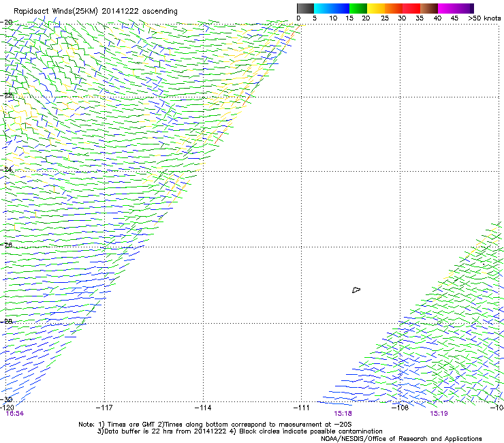Click the 'NOAA/NESDIS/Office of Research and Applications' credit
This screenshot has width=504, height=443.
401,439
